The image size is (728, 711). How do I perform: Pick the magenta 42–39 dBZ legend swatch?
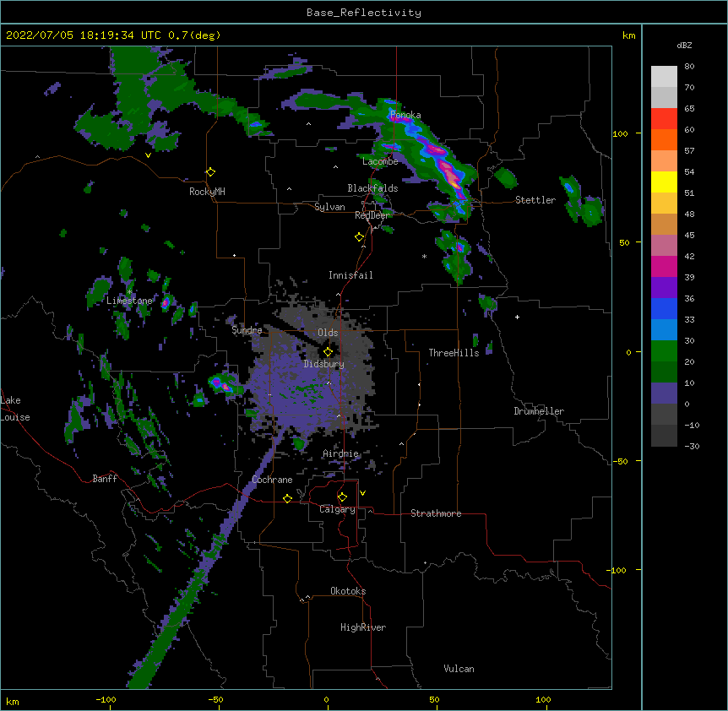coord(664,266)
